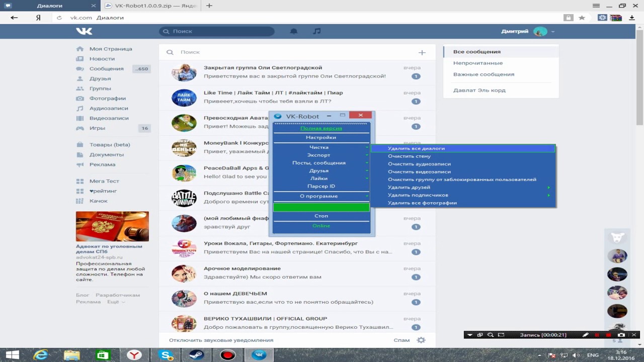The width and height of the screenshot is (644, 362).
Task: Choose Очистить стену menu entry
Action: click(463, 156)
